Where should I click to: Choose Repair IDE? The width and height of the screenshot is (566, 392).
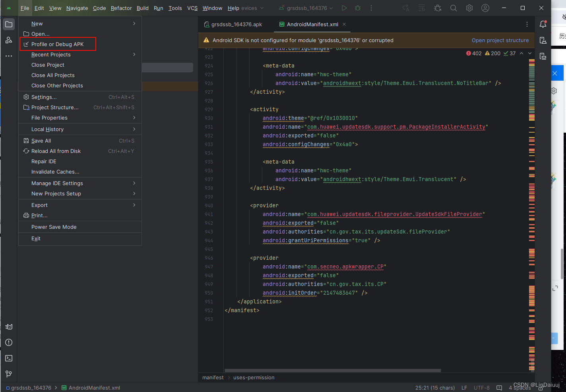click(x=80, y=161)
